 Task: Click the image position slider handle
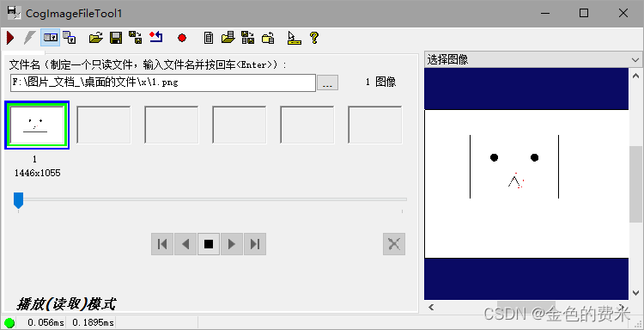18,200
